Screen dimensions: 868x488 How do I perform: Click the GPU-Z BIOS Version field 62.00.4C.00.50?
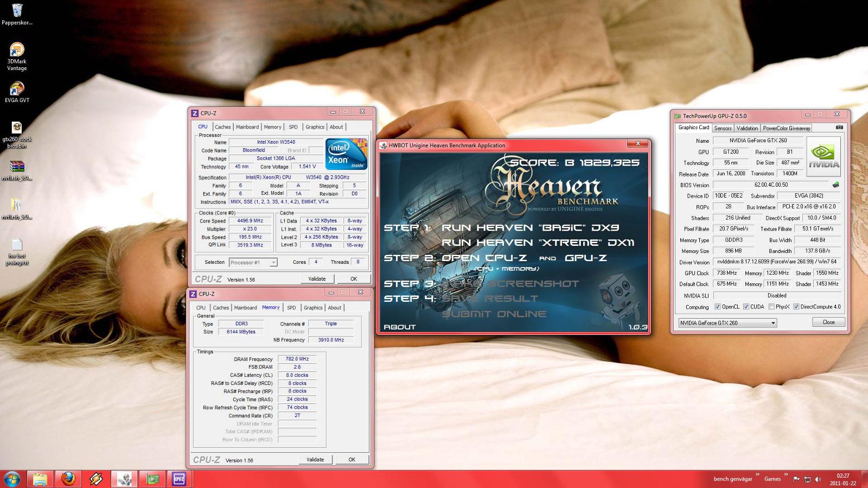coord(771,185)
